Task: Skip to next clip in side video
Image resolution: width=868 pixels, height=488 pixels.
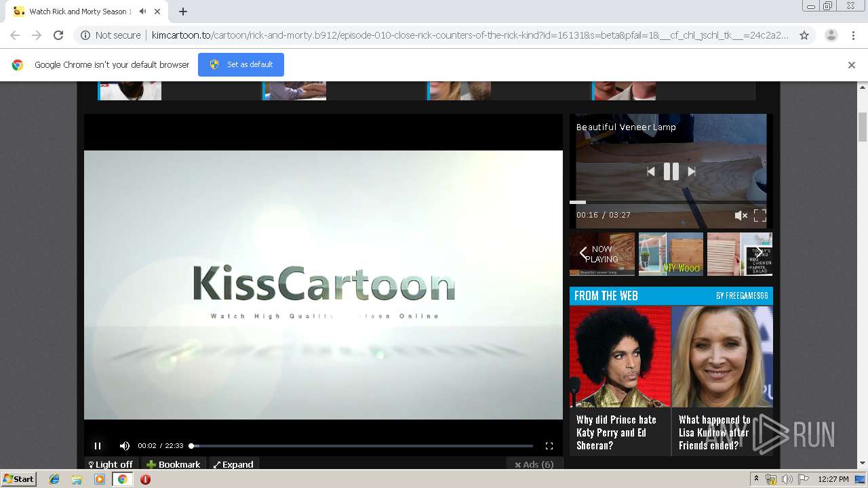Action: tap(692, 171)
